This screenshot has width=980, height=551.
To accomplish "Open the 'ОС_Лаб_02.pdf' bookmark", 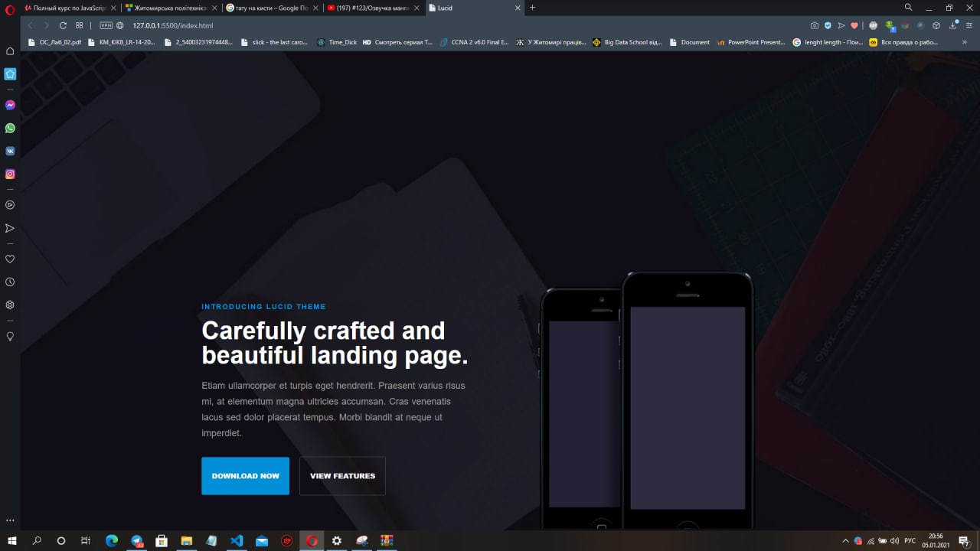I will (x=54, y=42).
